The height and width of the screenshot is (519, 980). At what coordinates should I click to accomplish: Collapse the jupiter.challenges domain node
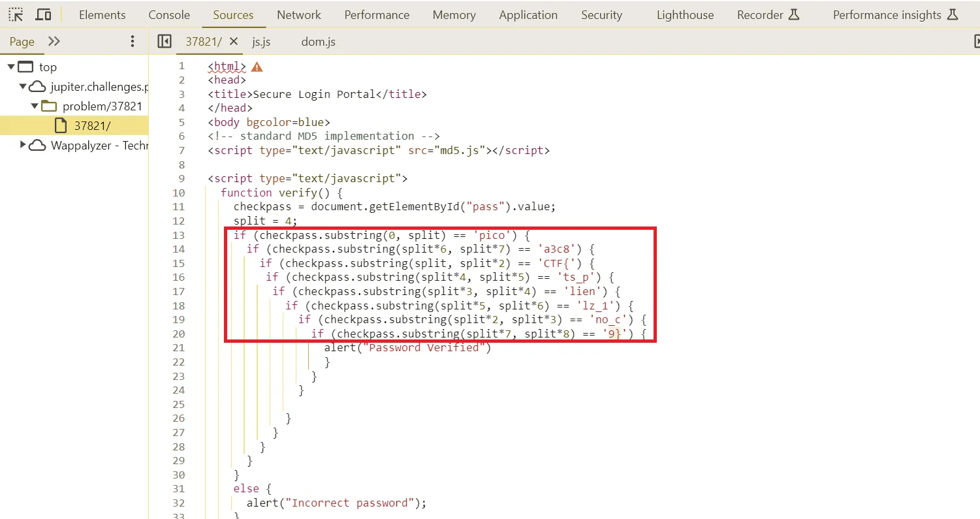click(x=23, y=86)
